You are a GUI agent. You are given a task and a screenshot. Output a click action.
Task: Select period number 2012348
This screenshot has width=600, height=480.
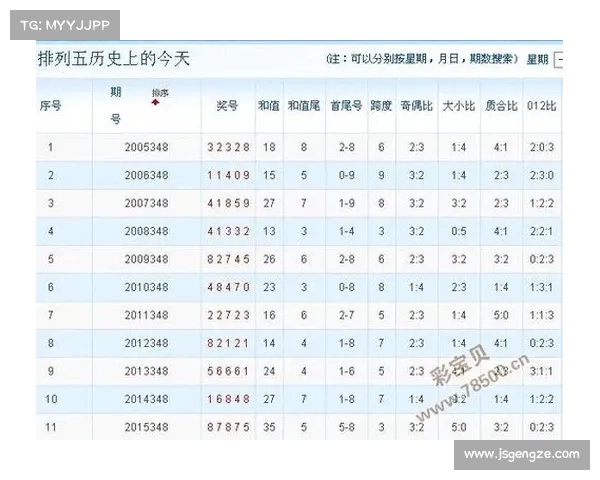146,343
